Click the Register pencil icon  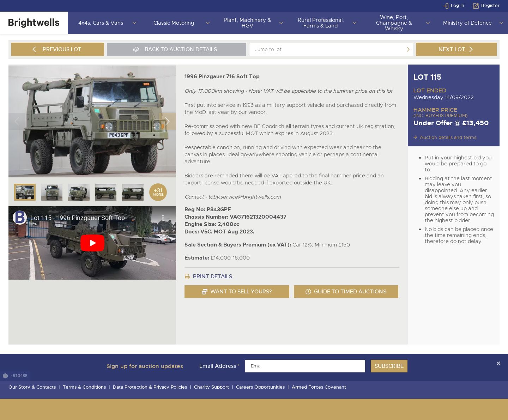(476, 6)
